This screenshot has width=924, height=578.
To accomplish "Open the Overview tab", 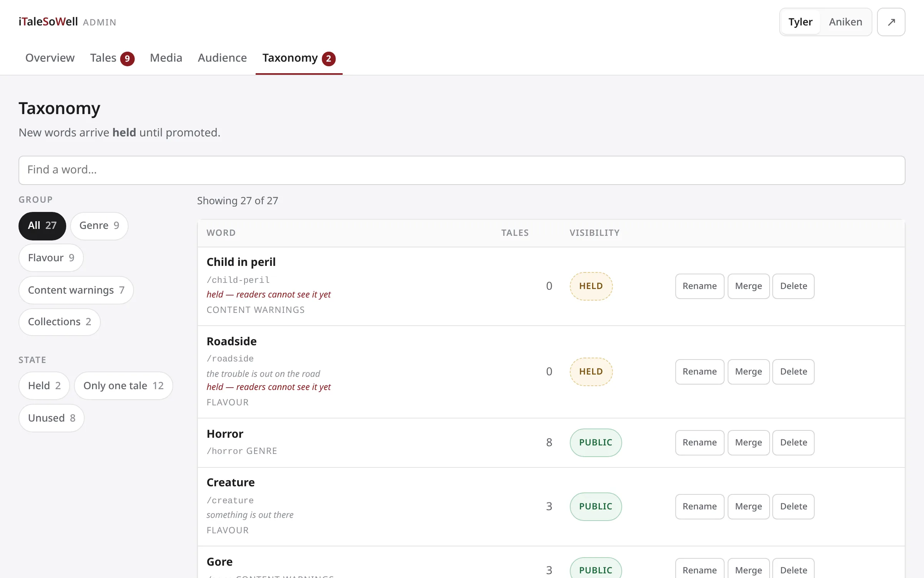I will [x=50, y=58].
